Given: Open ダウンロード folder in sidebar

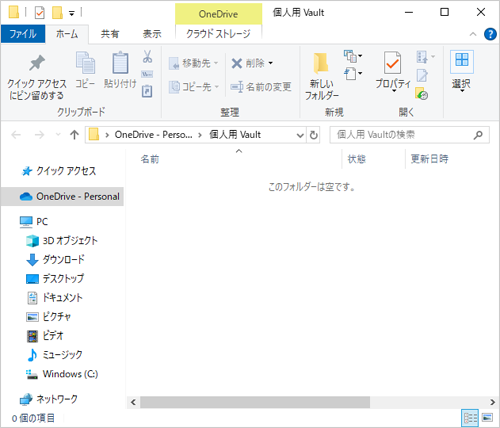Looking at the screenshot, I should (x=63, y=260).
